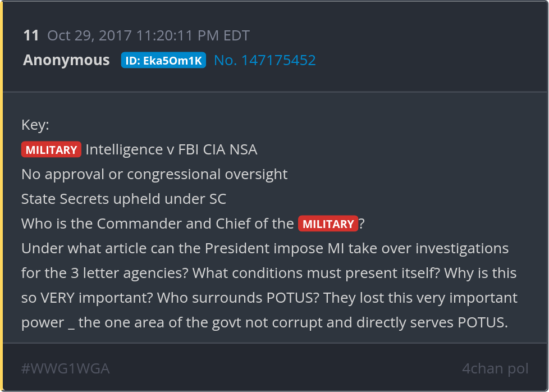Click the final line ending 'directly serves POTUS'
The image size is (549, 392).
[x=264, y=322]
